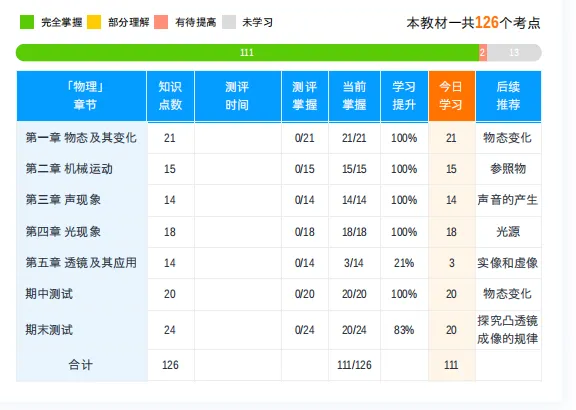Open the 参照物 recommendation
The height and width of the screenshot is (410, 576).
pos(508,169)
